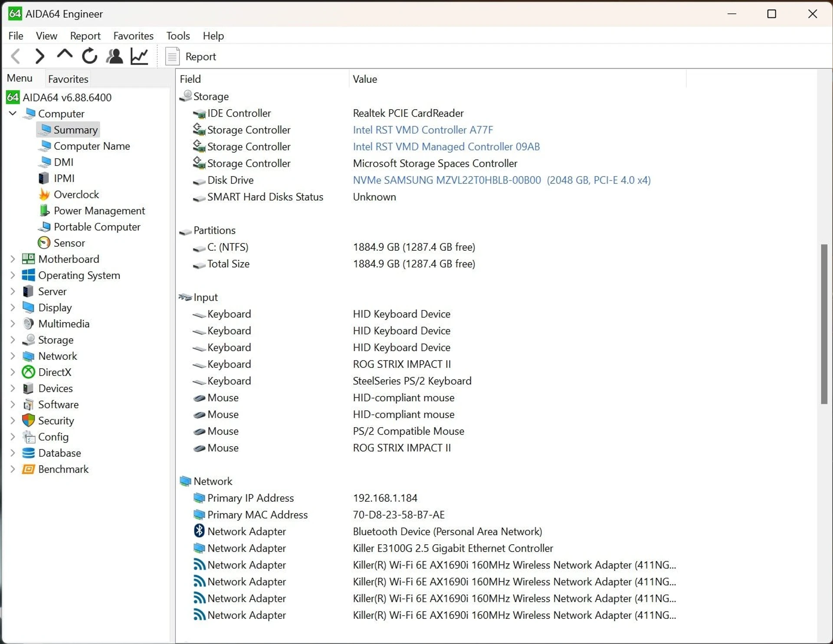Open the File menu
Image resolution: width=833 pixels, height=644 pixels.
tap(16, 36)
